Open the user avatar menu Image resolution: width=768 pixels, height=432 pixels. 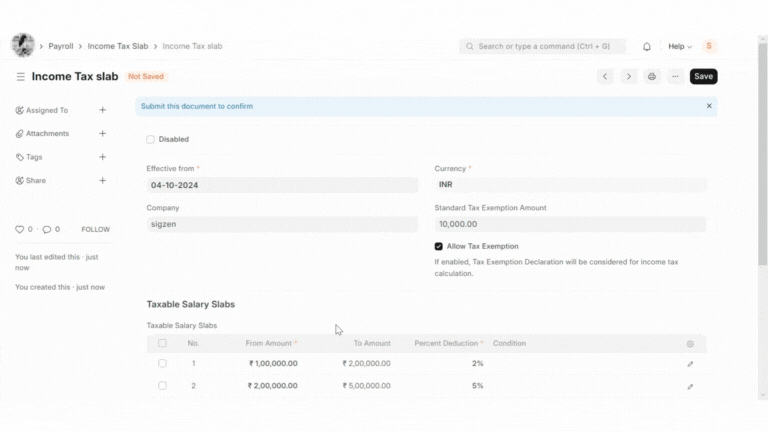(710, 46)
